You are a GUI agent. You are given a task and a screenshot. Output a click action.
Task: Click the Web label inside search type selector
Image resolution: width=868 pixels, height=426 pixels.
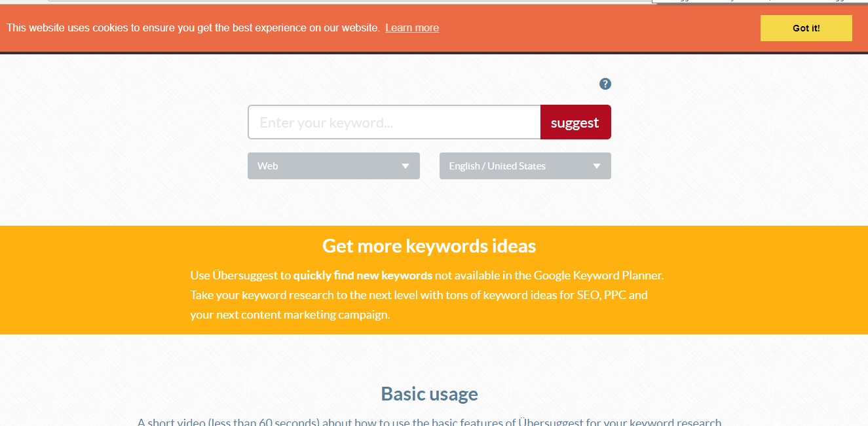[268, 166]
